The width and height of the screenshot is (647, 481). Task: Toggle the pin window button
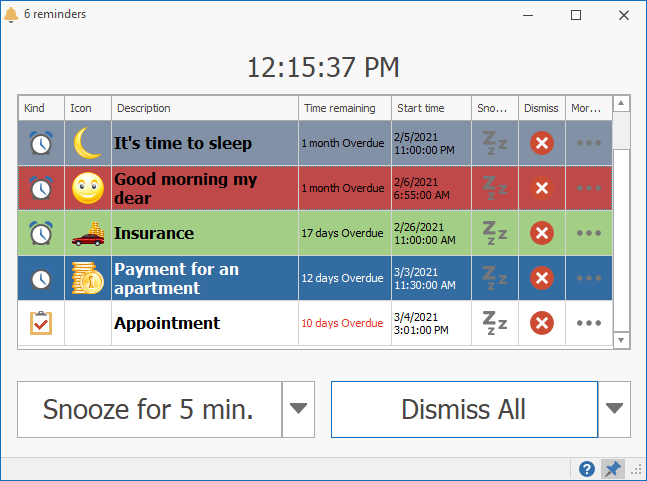[612, 469]
